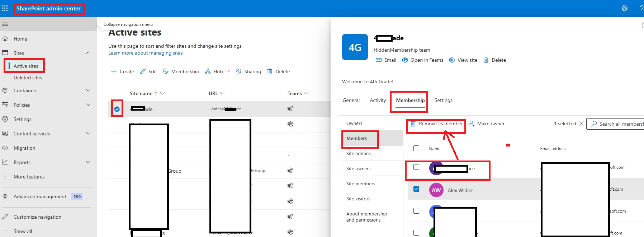Click the Customize navigation pencil icon
The width and height of the screenshot is (644, 237).
[x=5, y=217]
